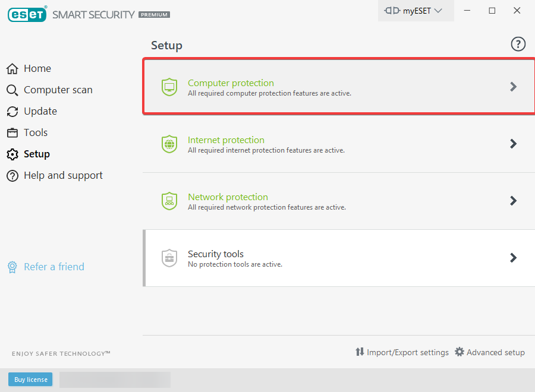Click the Import/Export arrows icon
This screenshot has height=392, width=535.
point(360,352)
